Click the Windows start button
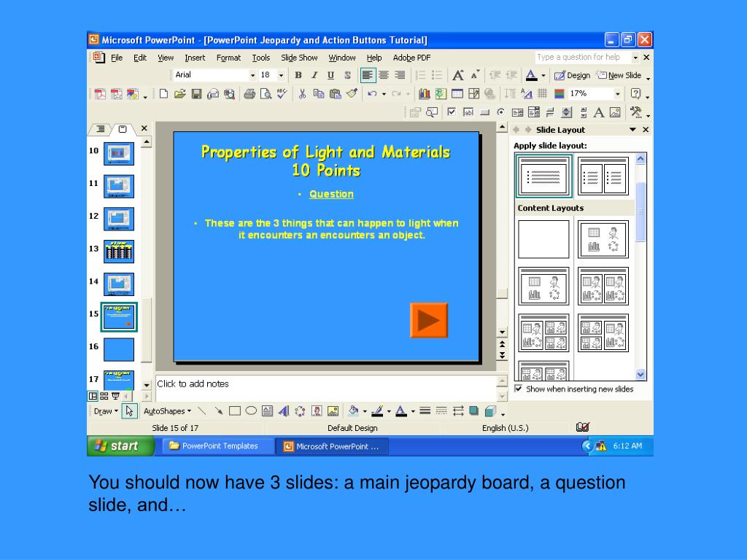 120,446
